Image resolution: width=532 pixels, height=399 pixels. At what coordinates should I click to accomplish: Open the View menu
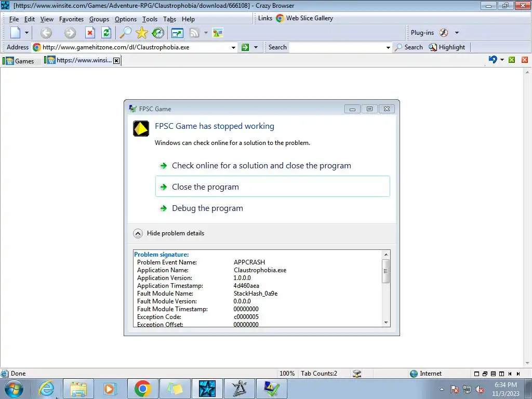pos(47,19)
